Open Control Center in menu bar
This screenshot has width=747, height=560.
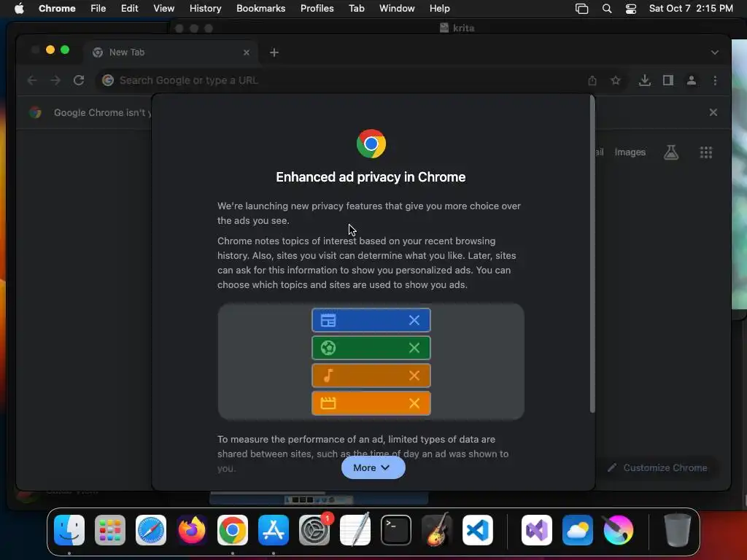pyautogui.click(x=631, y=9)
